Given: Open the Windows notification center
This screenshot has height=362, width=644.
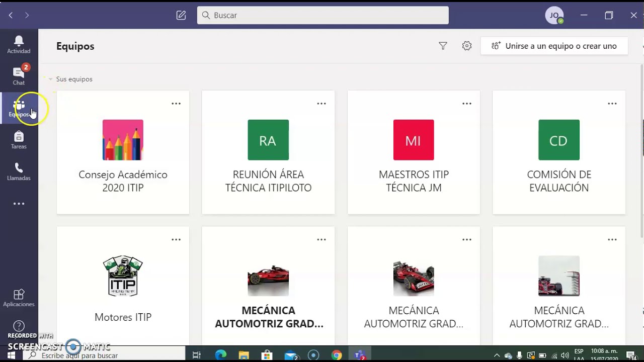Looking at the screenshot, I should [x=631, y=355].
